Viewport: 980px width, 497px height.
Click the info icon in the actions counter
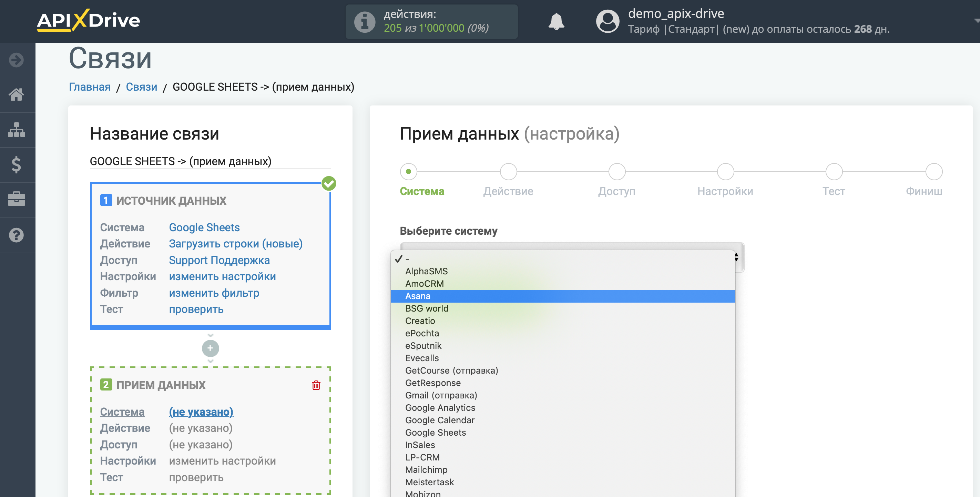365,22
